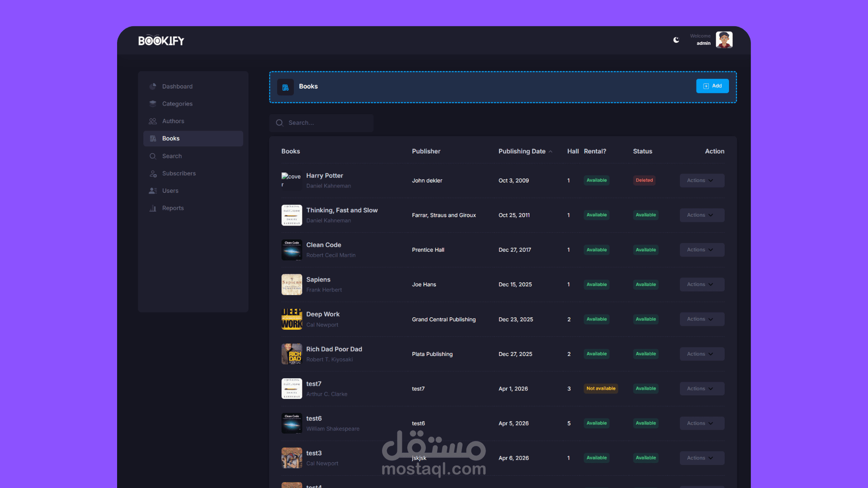Open Actions dropdown for Thinking, Fast and Slow
The width and height of the screenshot is (868, 488).
702,215
